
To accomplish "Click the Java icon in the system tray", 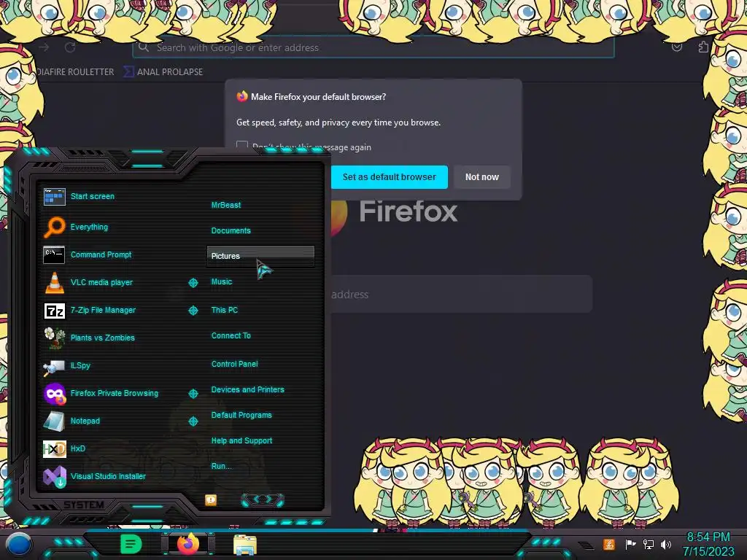I will (x=609, y=544).
